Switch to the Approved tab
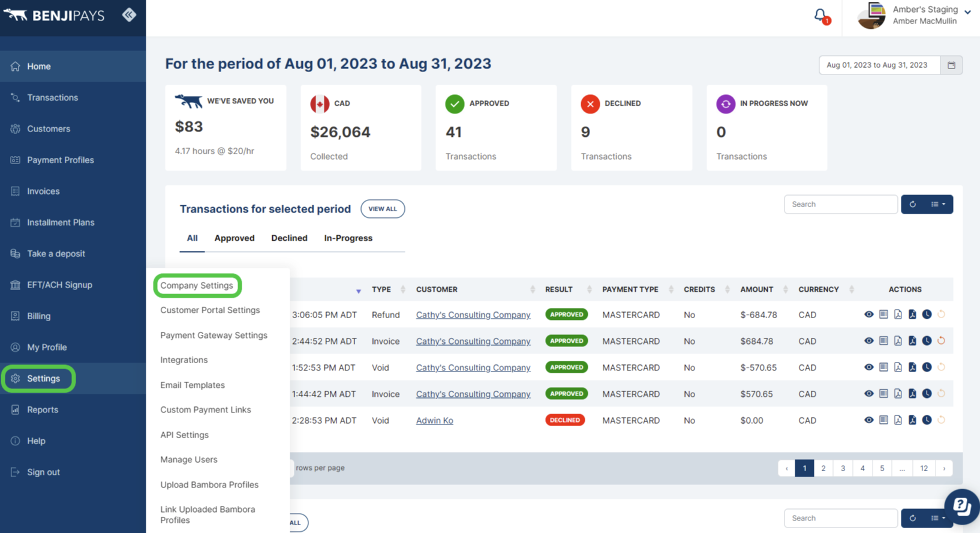The image size is (980, 533). tap(235, 238)
